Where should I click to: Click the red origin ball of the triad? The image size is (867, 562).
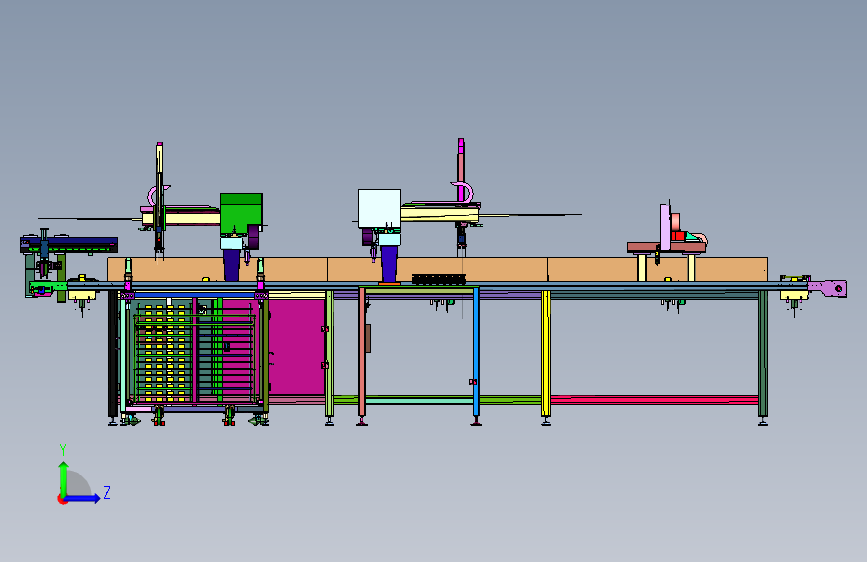coord(62,499)
